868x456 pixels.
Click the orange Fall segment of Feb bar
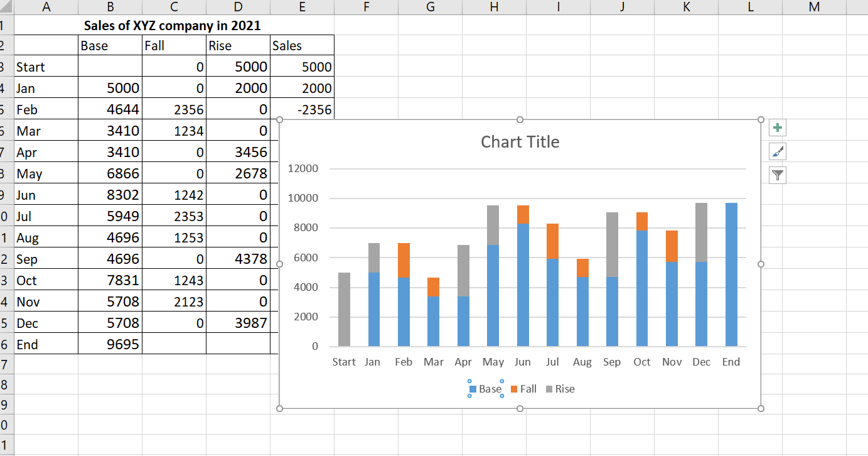click(404, 260)
